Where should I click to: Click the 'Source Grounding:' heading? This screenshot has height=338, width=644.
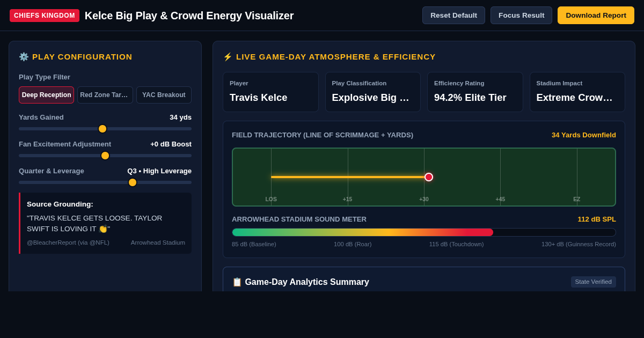(x=60, y=204)
